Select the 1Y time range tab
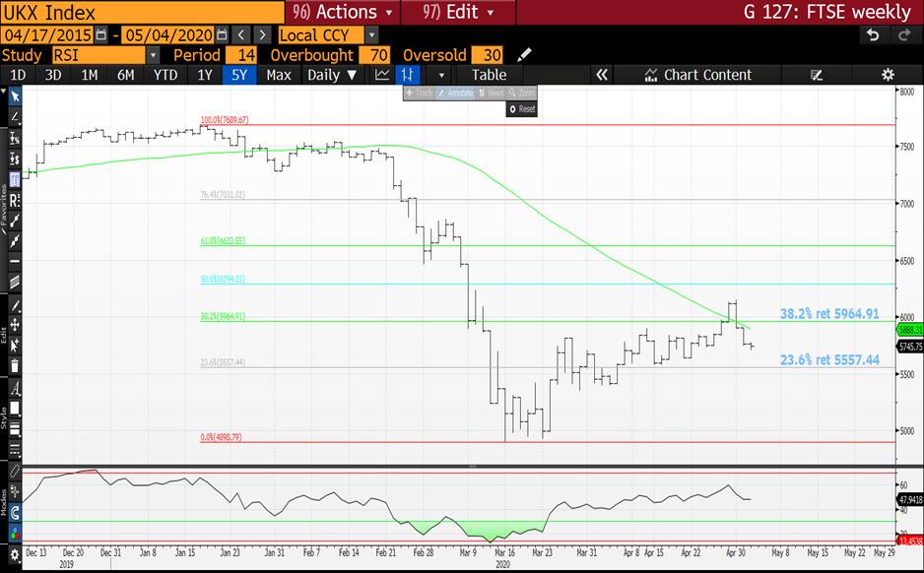Viewport: 924px width, 573px height. coord(205,75)
